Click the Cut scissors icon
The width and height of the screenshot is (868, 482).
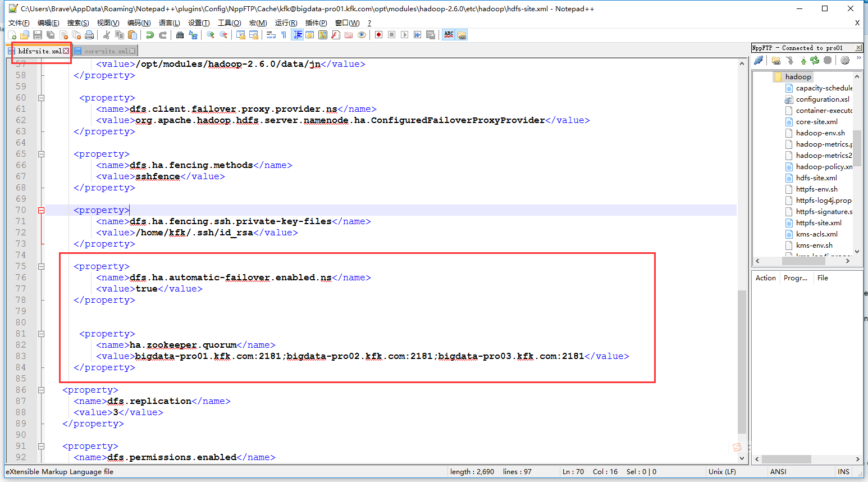click(106, 35)
